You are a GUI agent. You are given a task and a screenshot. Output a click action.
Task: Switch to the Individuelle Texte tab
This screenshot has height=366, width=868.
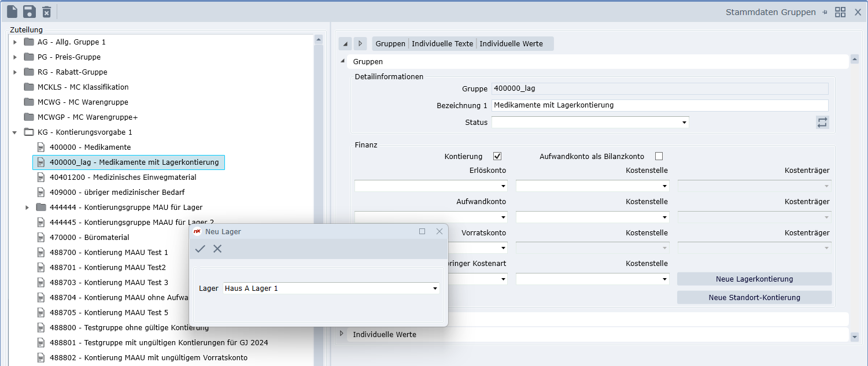click(442, 44)
